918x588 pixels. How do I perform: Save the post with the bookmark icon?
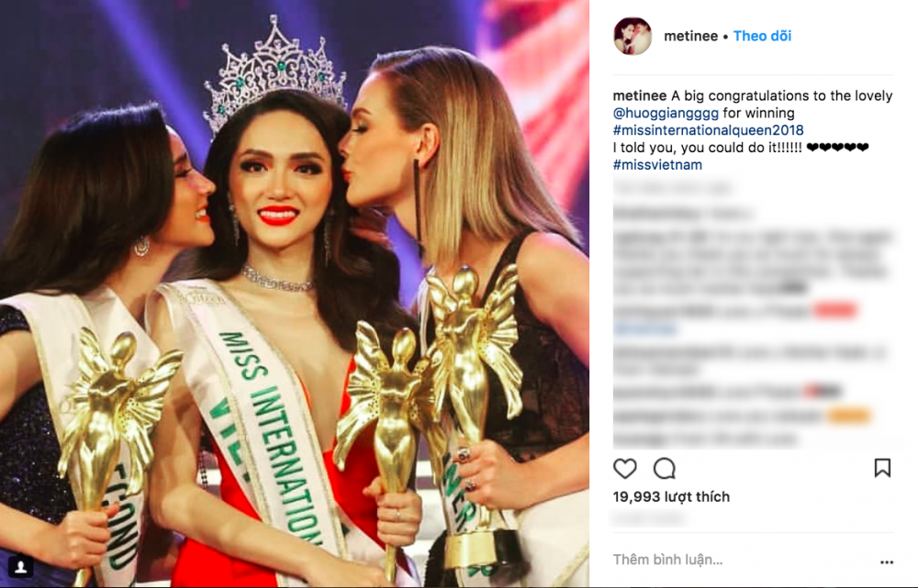tap(882, 468)
